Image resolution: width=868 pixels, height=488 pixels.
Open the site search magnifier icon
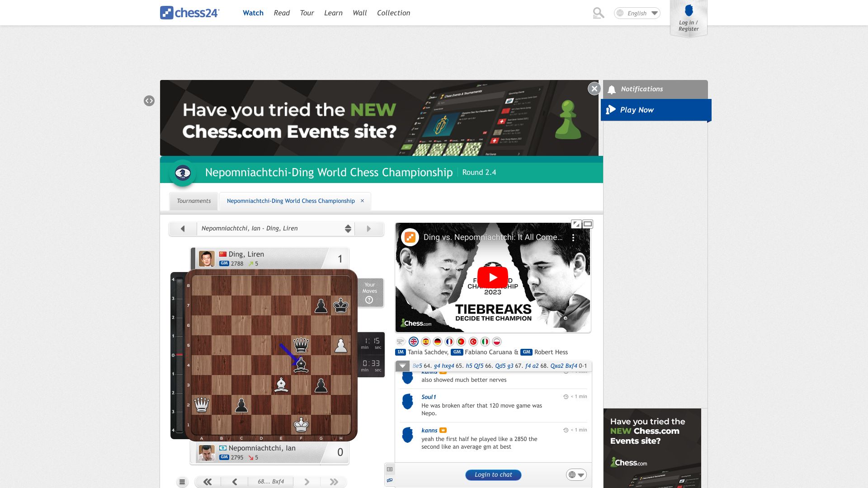(x=598, y=13)
